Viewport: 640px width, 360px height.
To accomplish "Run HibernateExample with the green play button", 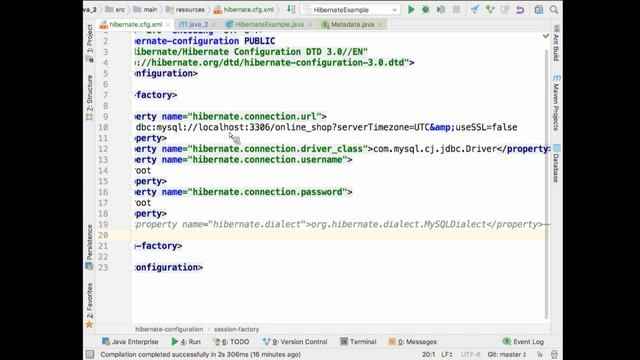I will coord(411,9).
